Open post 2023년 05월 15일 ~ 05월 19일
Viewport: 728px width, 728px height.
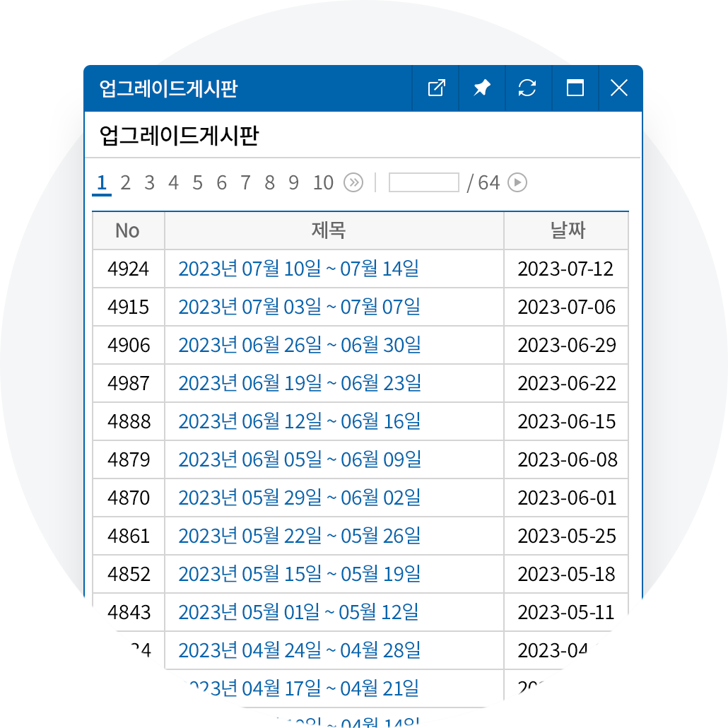click(x=299, y=574)
